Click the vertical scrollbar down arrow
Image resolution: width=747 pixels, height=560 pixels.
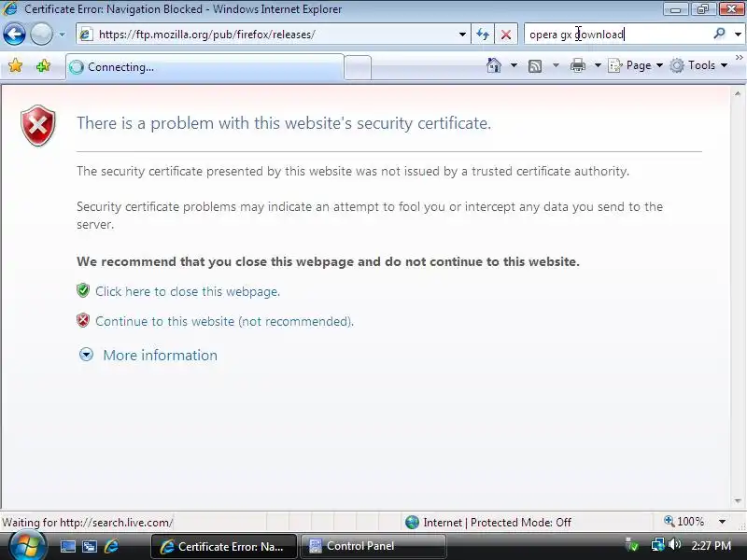pyautogui.click(x=738, y=501)
